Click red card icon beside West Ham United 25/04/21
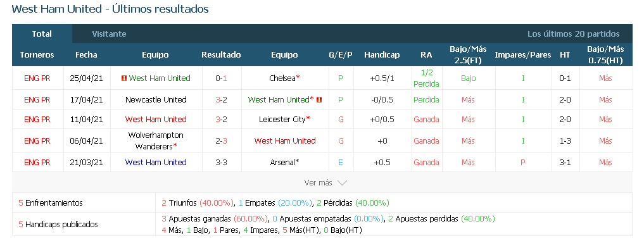644x243 pixels. coord(124,78)
